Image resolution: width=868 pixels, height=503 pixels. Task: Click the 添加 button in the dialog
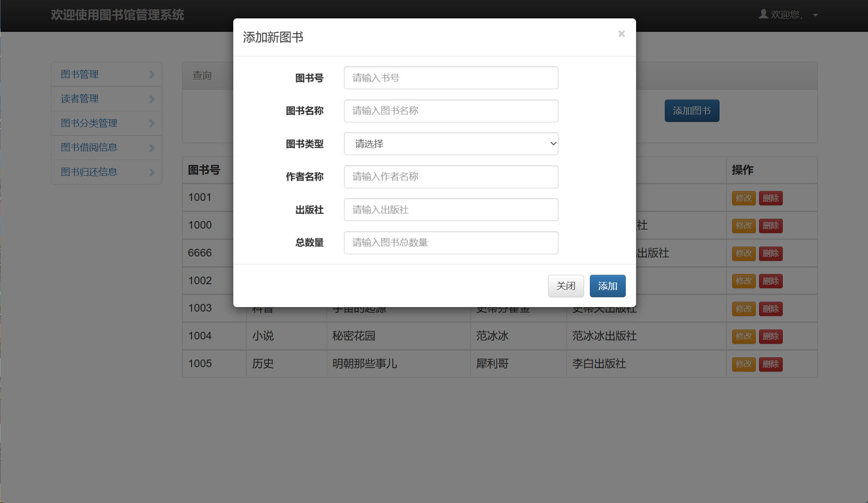[x=607, y=286]
